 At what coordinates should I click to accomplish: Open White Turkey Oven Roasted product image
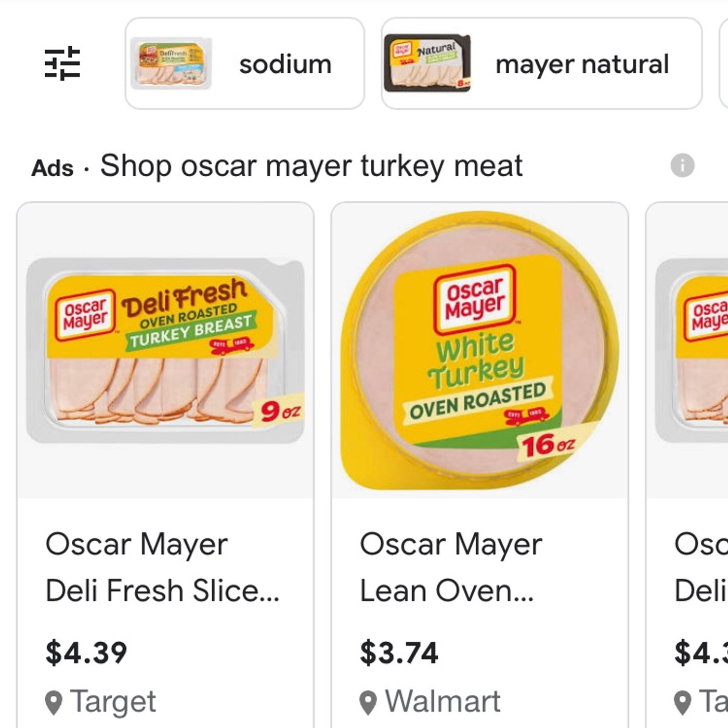click(479, 349)
